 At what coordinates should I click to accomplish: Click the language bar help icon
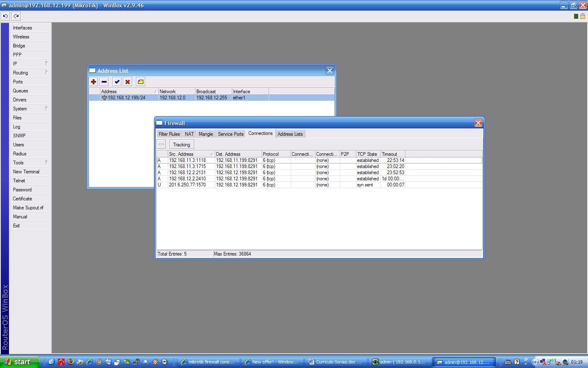click(x=517, y=362)
